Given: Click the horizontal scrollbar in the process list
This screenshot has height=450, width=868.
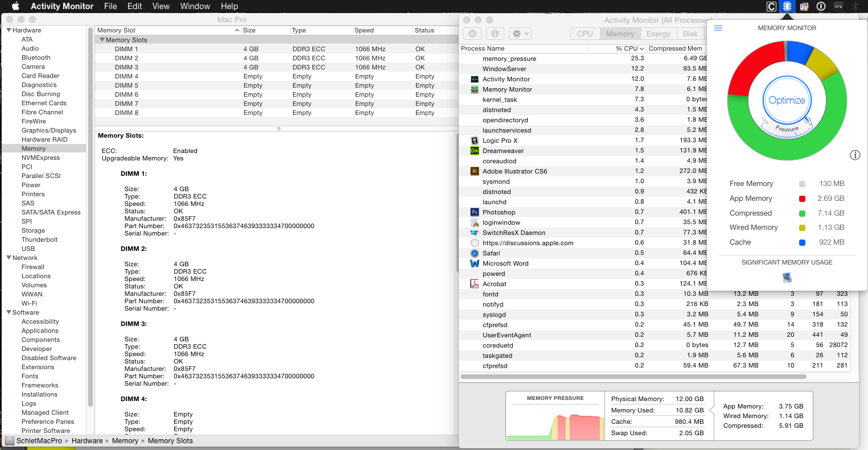Looking at the screenshot, I should (633, 376).
